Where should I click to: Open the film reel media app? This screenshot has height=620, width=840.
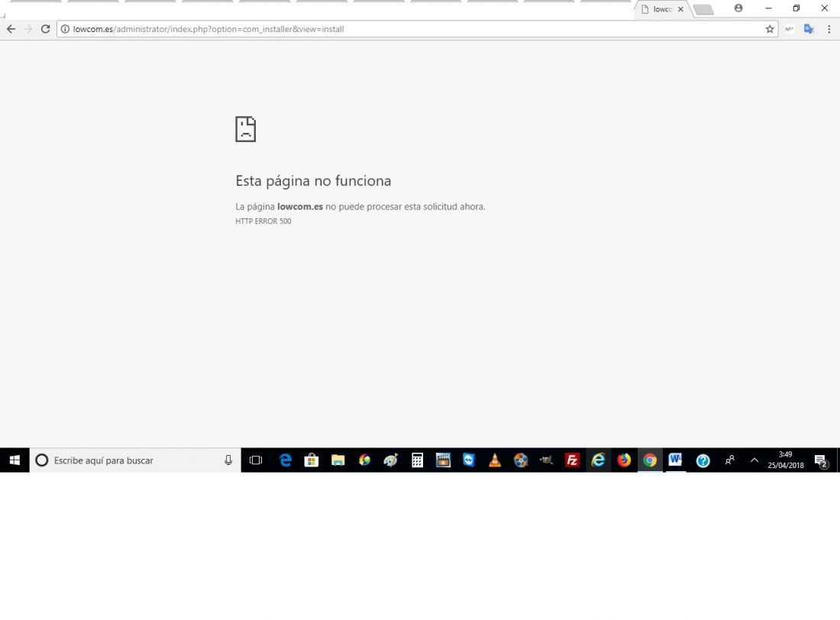point(521,460)
